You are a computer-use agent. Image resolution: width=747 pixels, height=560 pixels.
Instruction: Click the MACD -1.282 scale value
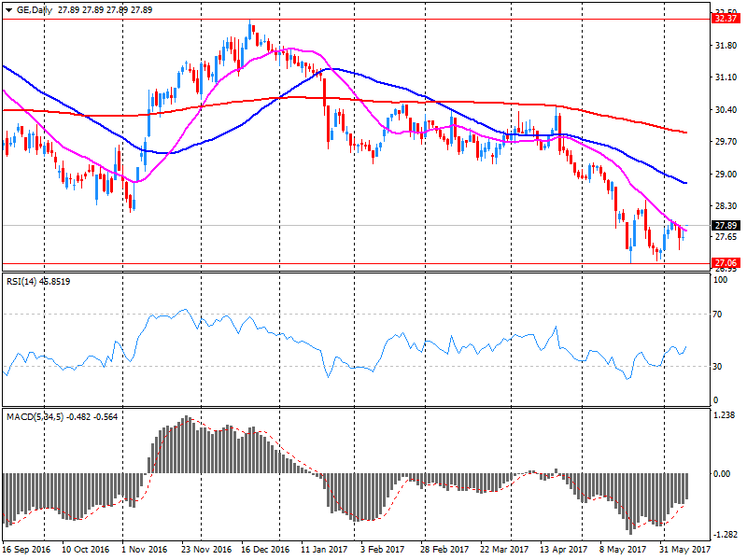tap(725, 535)
